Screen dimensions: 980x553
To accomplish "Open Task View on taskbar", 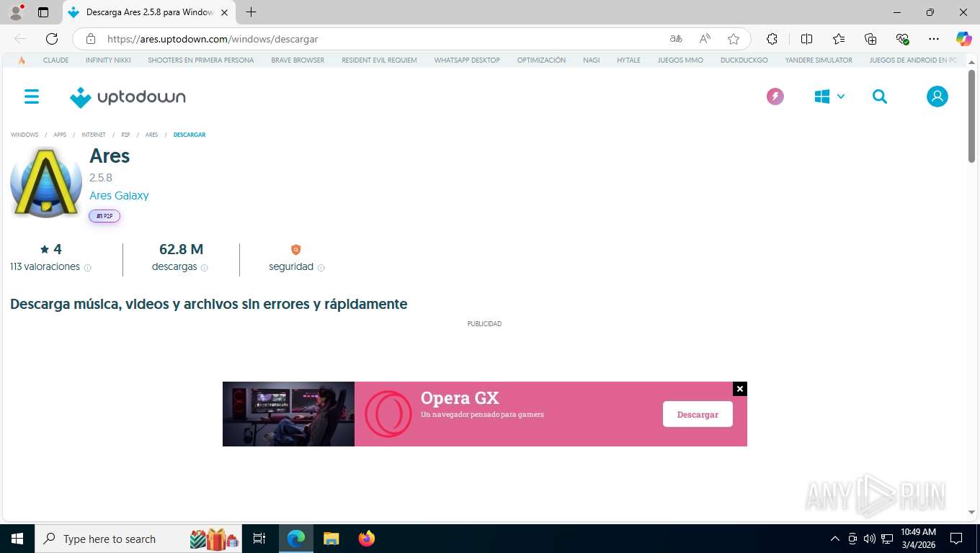I will (259, 539).
